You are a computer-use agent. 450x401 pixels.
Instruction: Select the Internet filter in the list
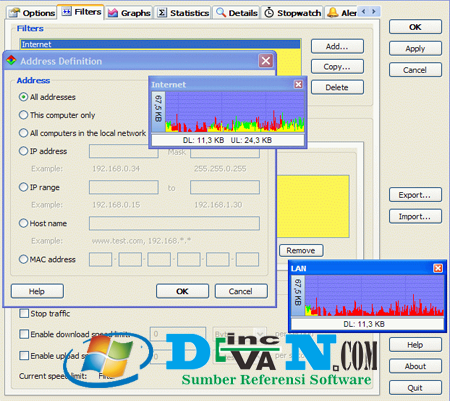(160, 44)
